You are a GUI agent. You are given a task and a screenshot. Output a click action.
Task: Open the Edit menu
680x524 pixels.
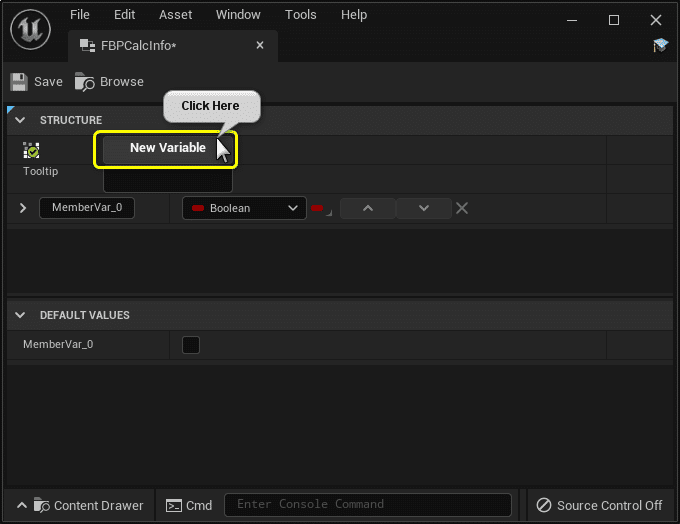(124, 15)
